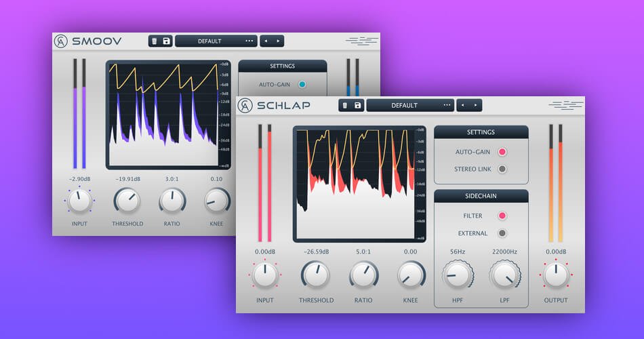Toggle the sidechain FILTER switch
Viewport: 644px width, 339px height.
pyautogui.click(x=502, y=216)
